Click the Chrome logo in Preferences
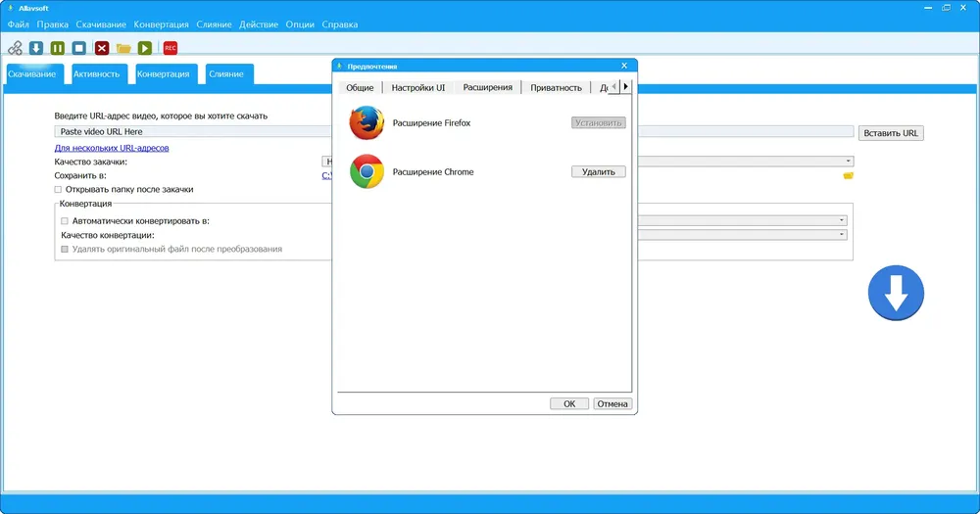This screenshot has height=514, width=980. pos(367,171)
